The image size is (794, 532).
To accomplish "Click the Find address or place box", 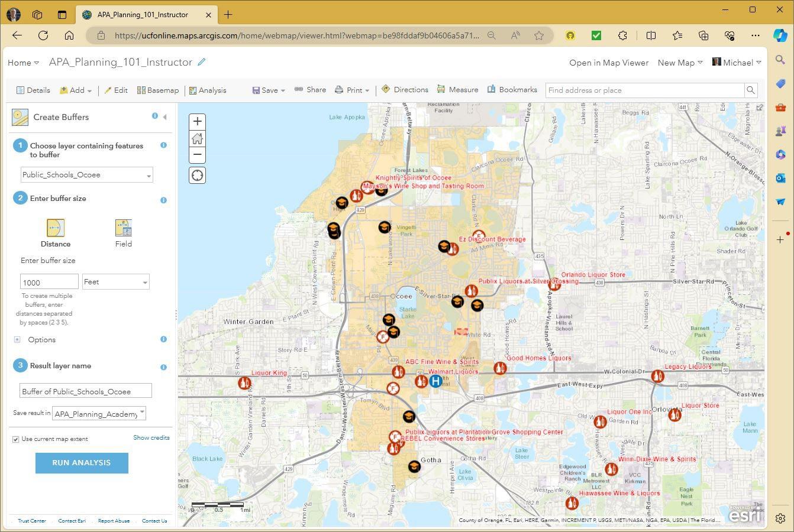I will [x=645, y=90].
